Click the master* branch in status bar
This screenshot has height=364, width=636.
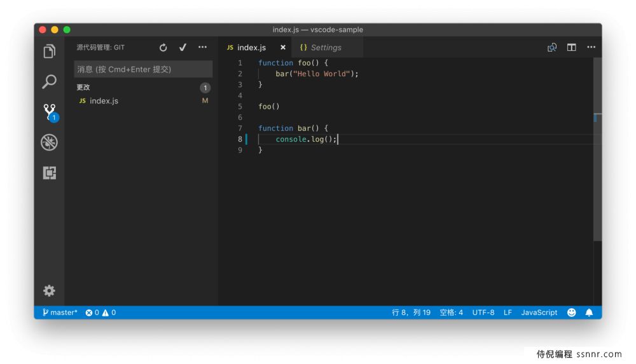(60, 313)
